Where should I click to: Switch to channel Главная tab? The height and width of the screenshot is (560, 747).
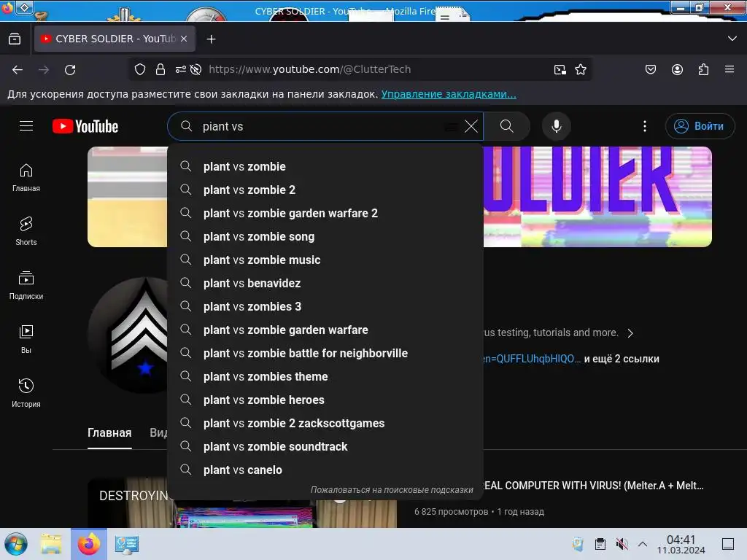click(109, 433)
